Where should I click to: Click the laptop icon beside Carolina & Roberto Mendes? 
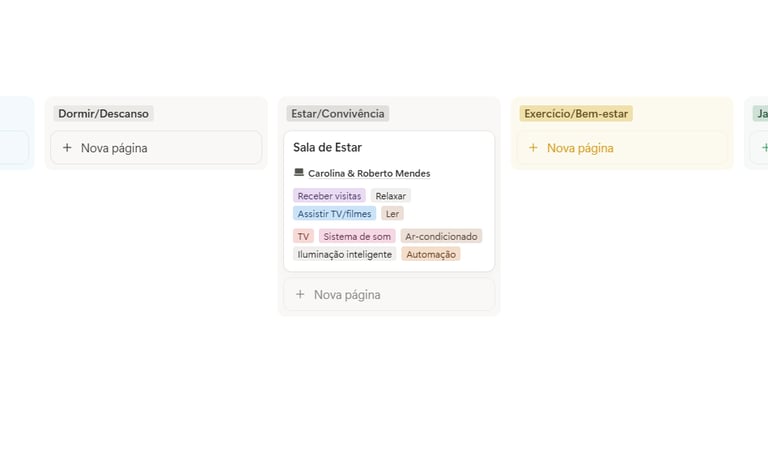pos(299,173)
